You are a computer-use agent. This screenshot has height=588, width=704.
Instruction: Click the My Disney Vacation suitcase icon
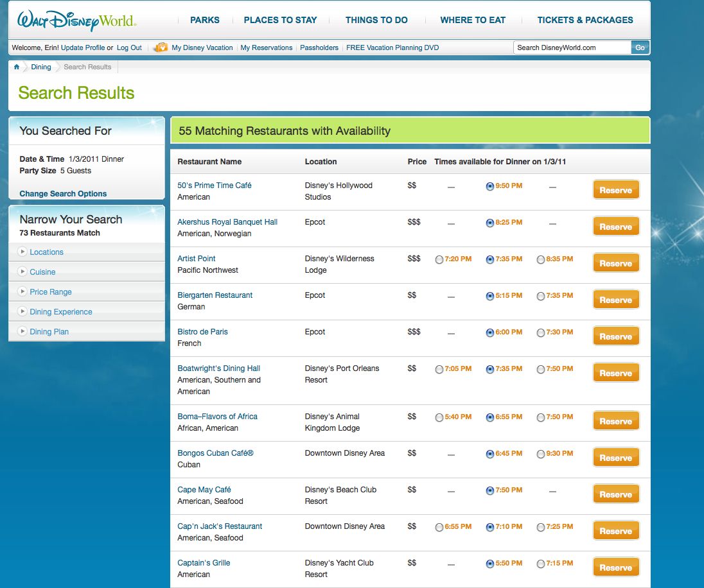point(161,48)
